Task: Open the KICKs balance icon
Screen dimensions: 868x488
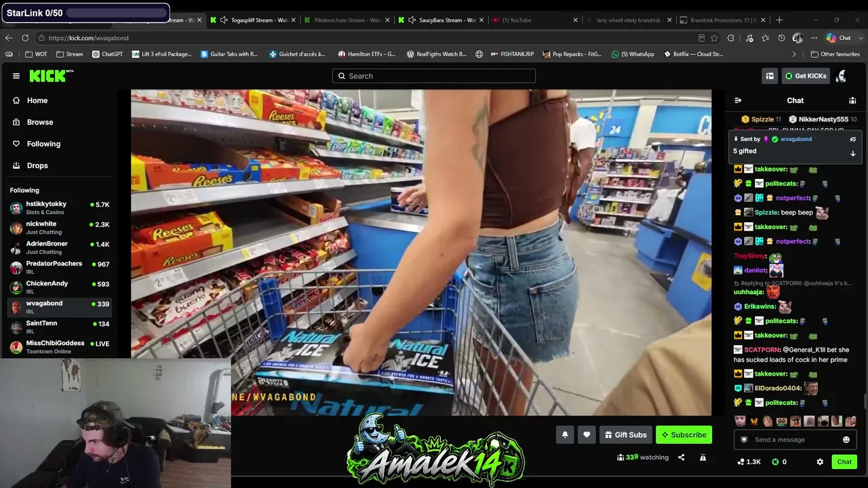Action: pos(775,462)
